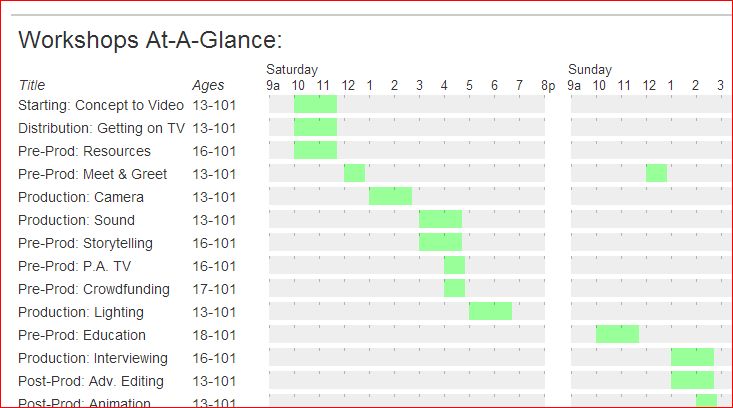This screenshot has width=733, height=408.
Task: Select Pre-Prod: Resources workshop title
Action: 85,151
